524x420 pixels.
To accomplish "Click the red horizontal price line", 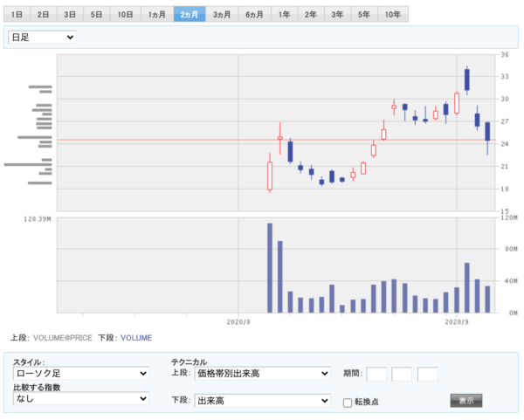I will (x=276, y=140).
